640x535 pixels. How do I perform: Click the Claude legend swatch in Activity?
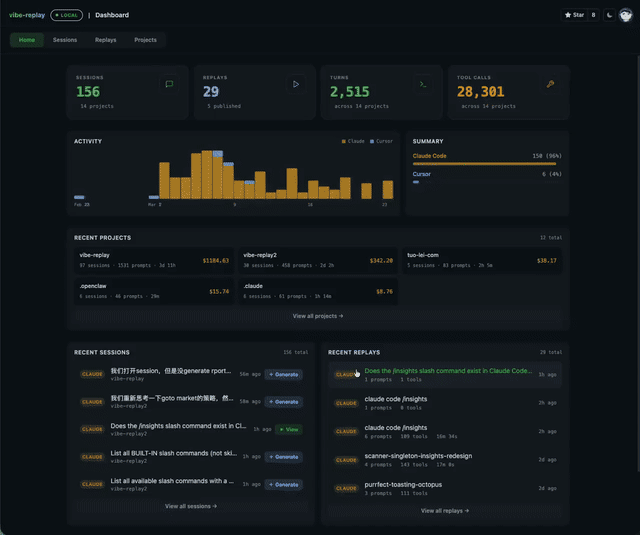[344, 141]
